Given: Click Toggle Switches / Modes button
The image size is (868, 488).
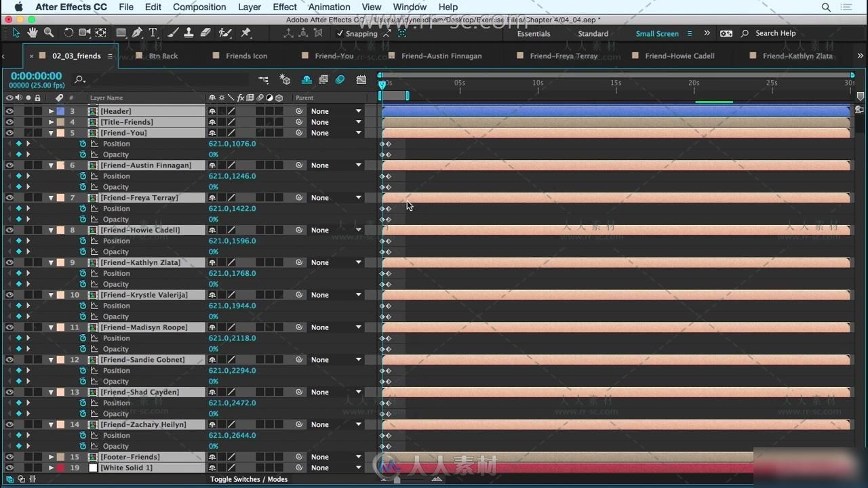Looking at the screenshot, I should [x=249, y=479].
